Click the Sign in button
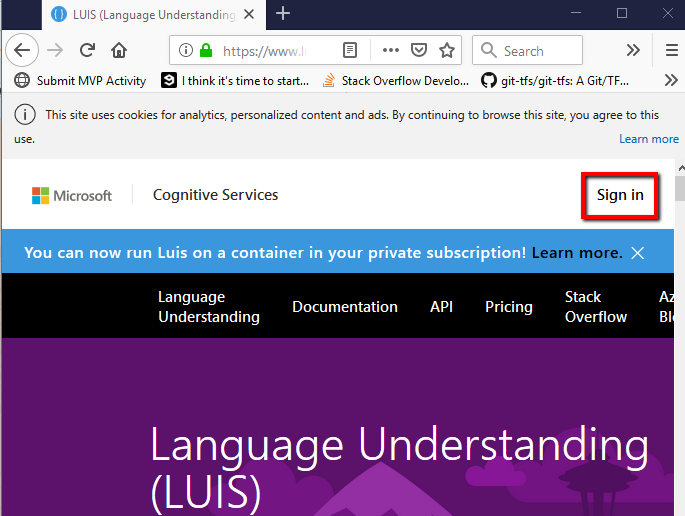The width and height of the screenshot is (685, 516). (x=620, y=195)
